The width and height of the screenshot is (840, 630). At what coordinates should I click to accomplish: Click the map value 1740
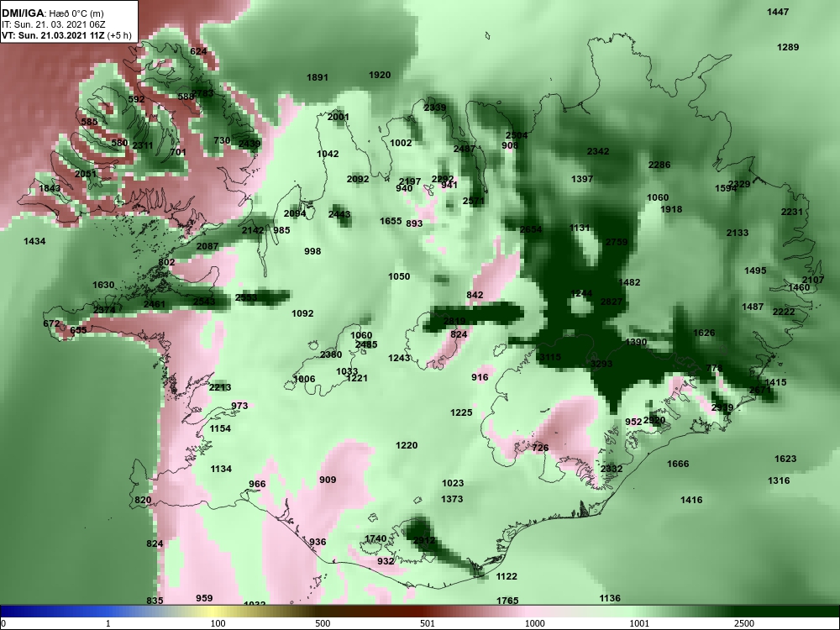pyautogui.click(x=375, y=539)
